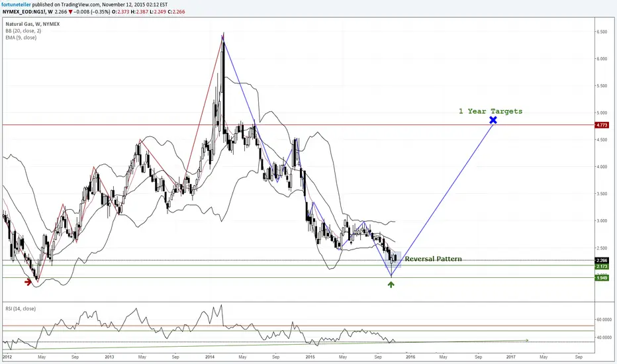Select the BB (20, close, 2) indicator label

pyautogui.click(x=23, y=30)
